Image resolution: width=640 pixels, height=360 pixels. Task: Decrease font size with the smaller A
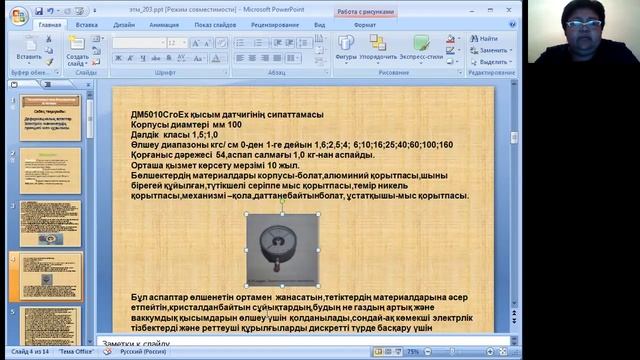(207, 43)
